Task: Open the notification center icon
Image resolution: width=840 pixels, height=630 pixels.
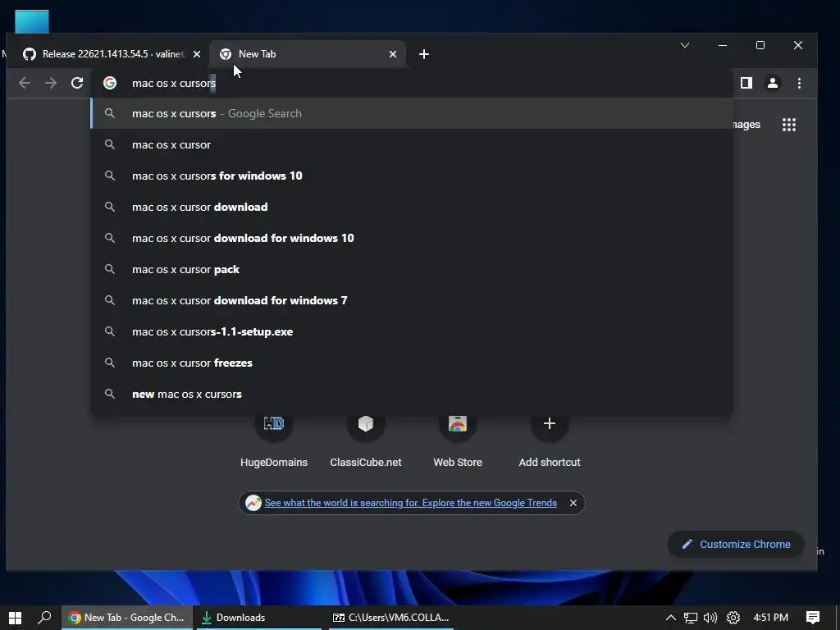Action: pyautogui.click(x=813, y=618)
